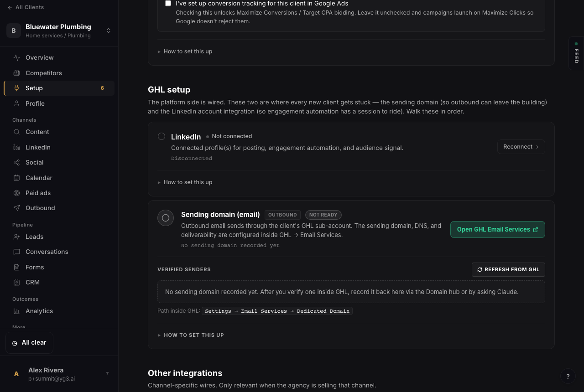Open CRM in sidebar

pos(59,282)
